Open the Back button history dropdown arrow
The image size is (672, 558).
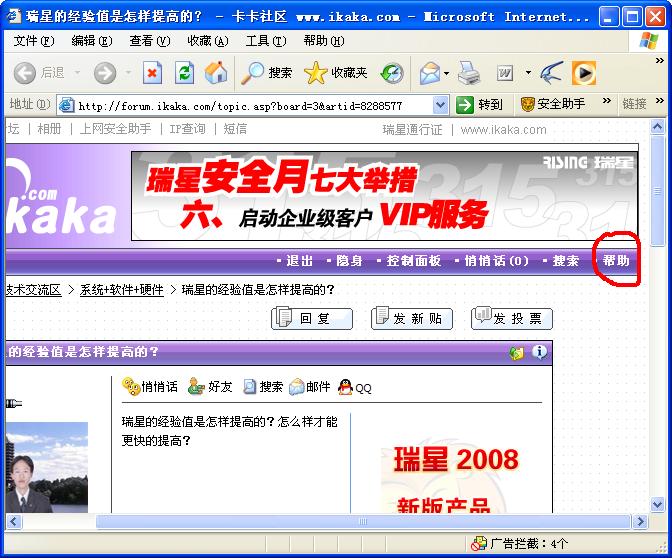click(78, 73)
